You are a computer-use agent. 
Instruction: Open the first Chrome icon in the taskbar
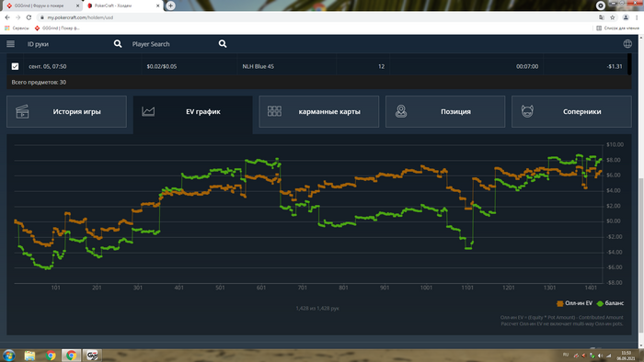point(51,356)
